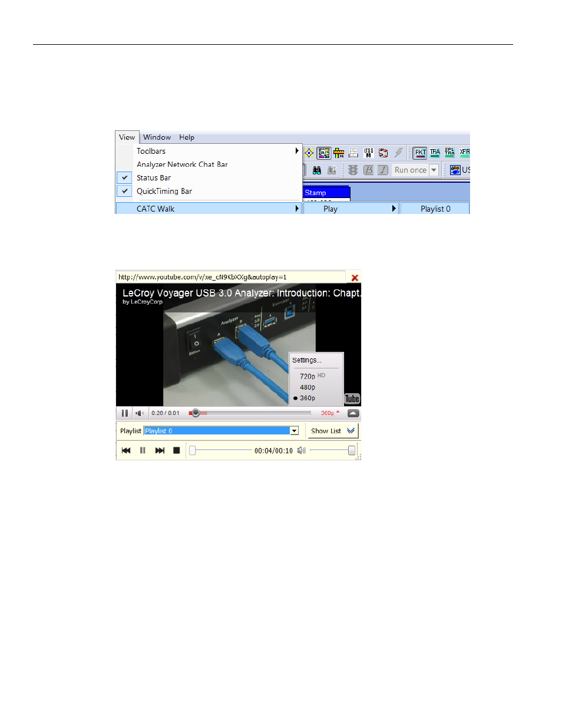Select Analyzer Network Chat Bar entry
562x728 pixels.
click(x=209, y=164)
